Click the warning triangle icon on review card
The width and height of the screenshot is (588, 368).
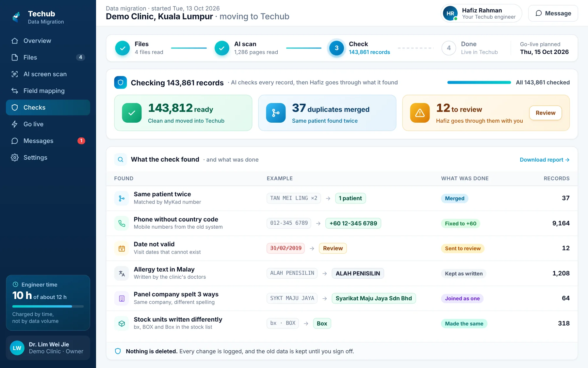click(420, 113)
